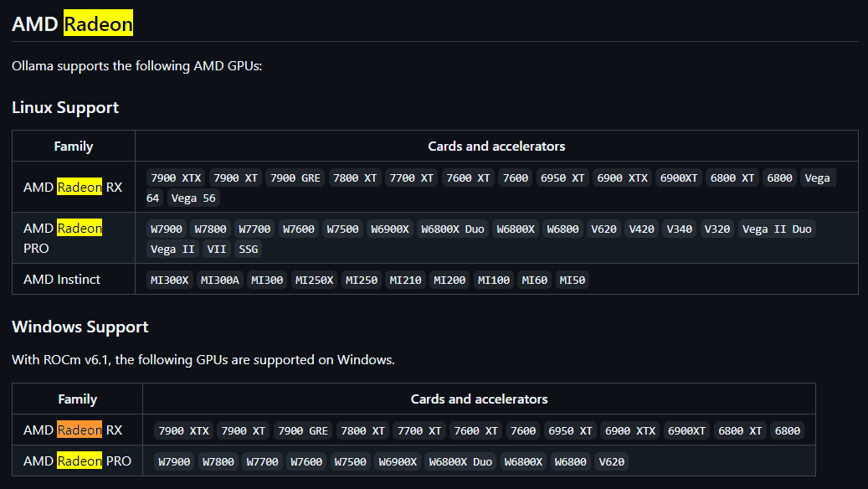Click the Windows Support section heading
868x489 pixels.
click(80, 327)
